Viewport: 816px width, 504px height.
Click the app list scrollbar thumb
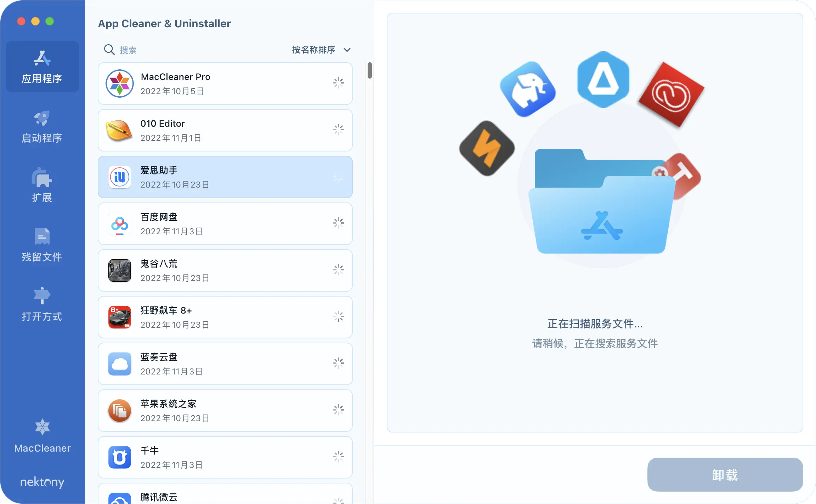point(370,70)
